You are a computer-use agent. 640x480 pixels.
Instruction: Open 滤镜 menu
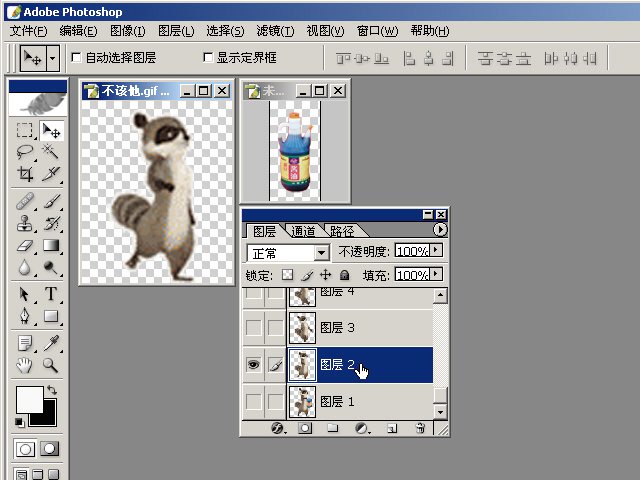[275, 31]
